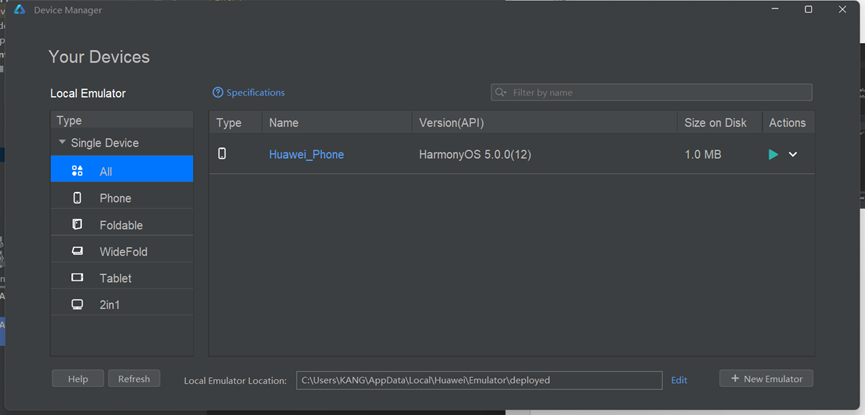Click the All category grid icon
The width and height of the screenshot is (865, 415).
(77, 171)
